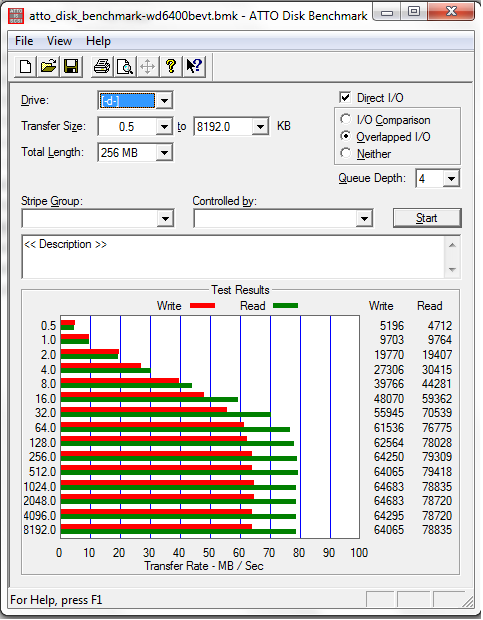Click the Test Results group title
This screenshot has width=483, height=620.
click(x=240, y=290)
